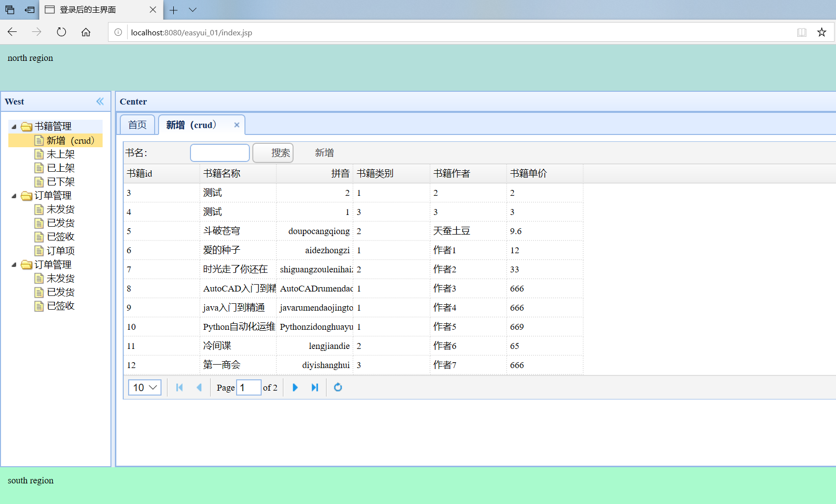836x504 pixels.
Task: Collapse the 书籍管理 tree node
Action: point(14,127)
